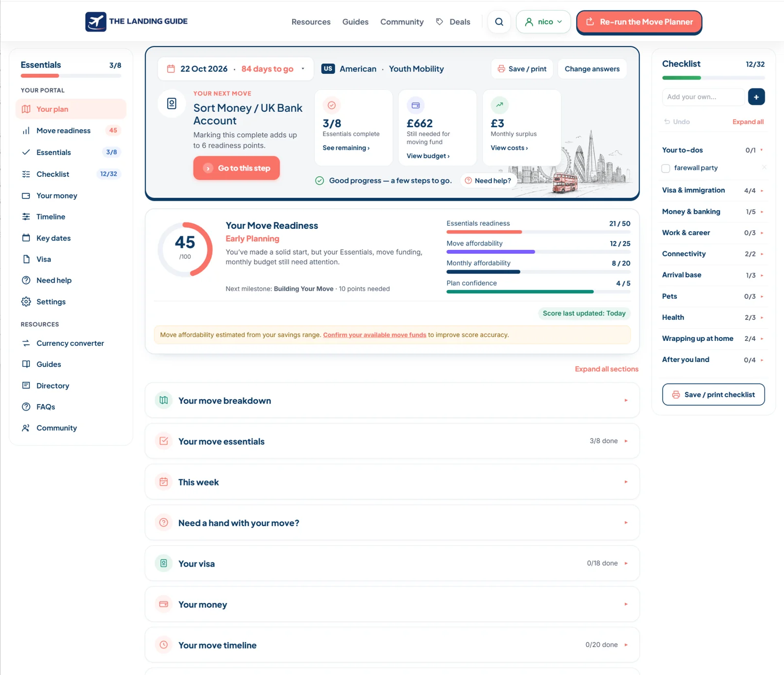Follow Confirm your available move funds link
Image resolution: width=784 pixels, height=675 pixels.
[x=374, y=335]
